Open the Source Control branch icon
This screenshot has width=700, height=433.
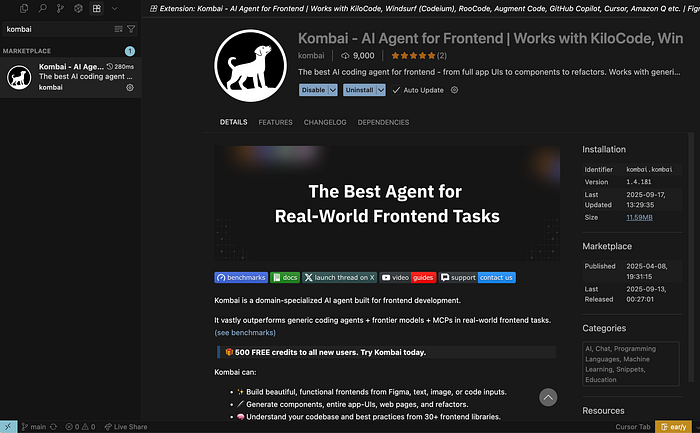pos(60,8)
